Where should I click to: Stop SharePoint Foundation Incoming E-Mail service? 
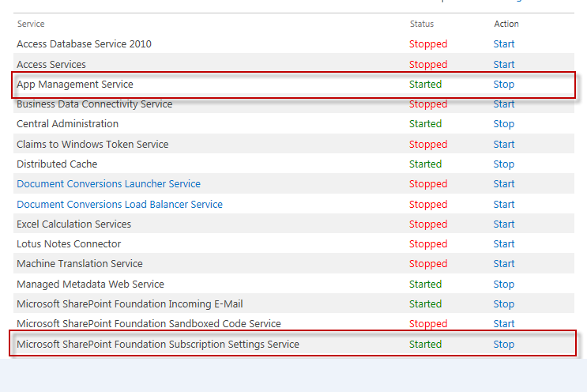[504, 304]
